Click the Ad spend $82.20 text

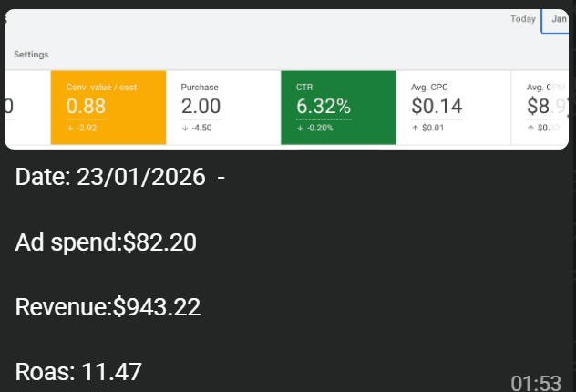pos(106,242)
